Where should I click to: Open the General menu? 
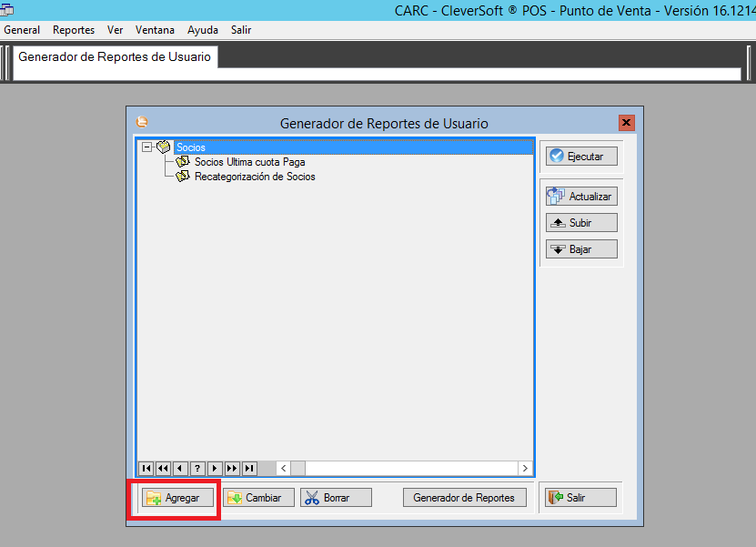pyautogui.click(x=22, y=30)
